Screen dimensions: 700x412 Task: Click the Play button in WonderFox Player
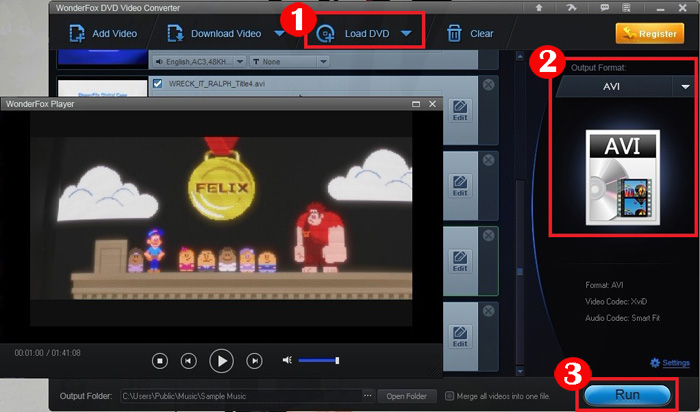coord(221,361)
